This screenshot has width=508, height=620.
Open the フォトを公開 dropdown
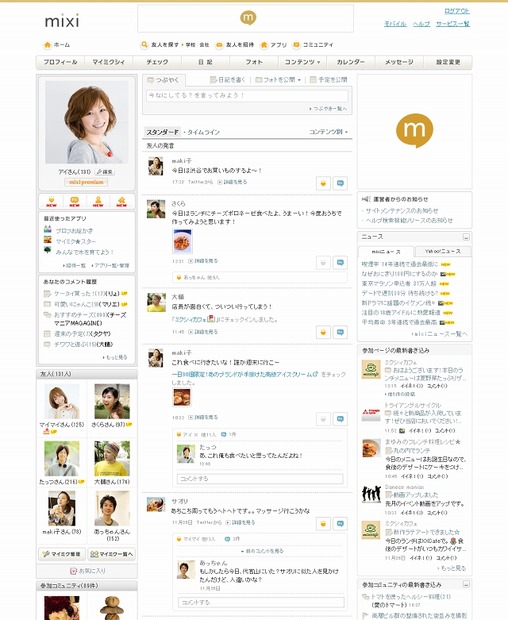278,80
